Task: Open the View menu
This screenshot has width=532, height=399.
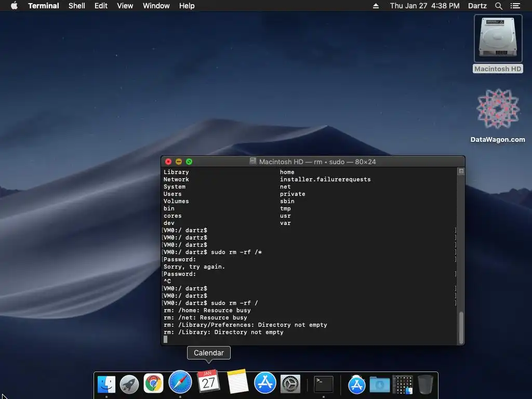Action: (x=125, y=6)
